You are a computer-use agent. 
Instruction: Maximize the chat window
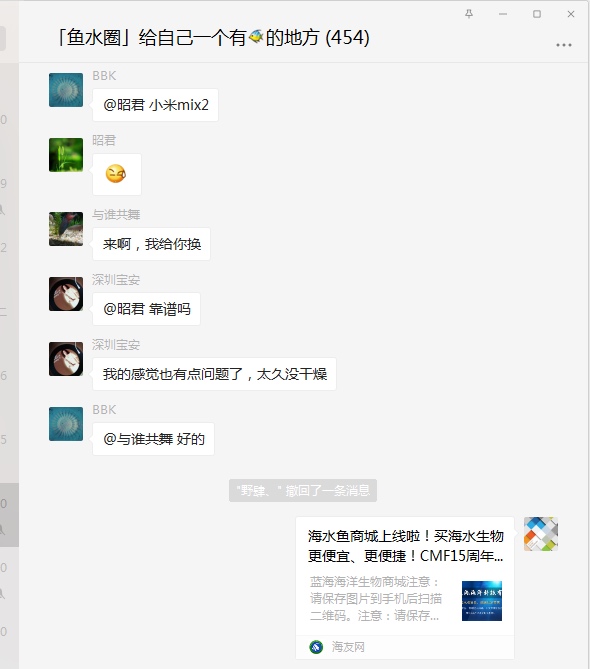[537, 14]
